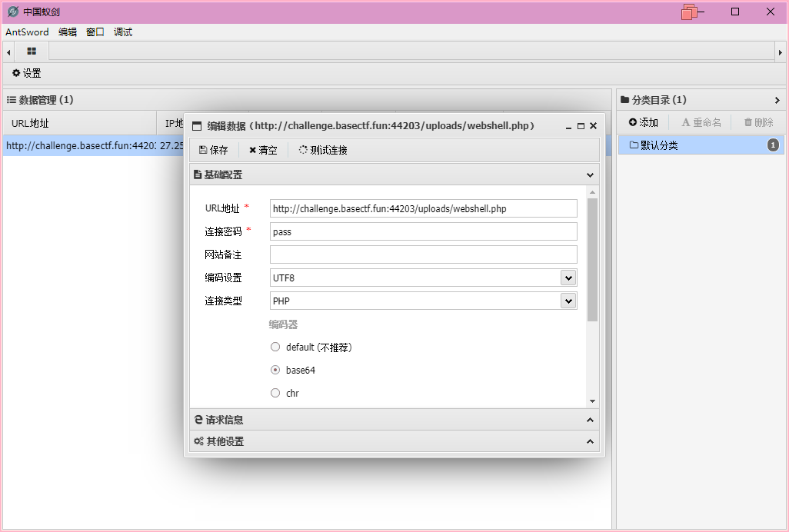Close the edit data dialog

coord(593,126)
